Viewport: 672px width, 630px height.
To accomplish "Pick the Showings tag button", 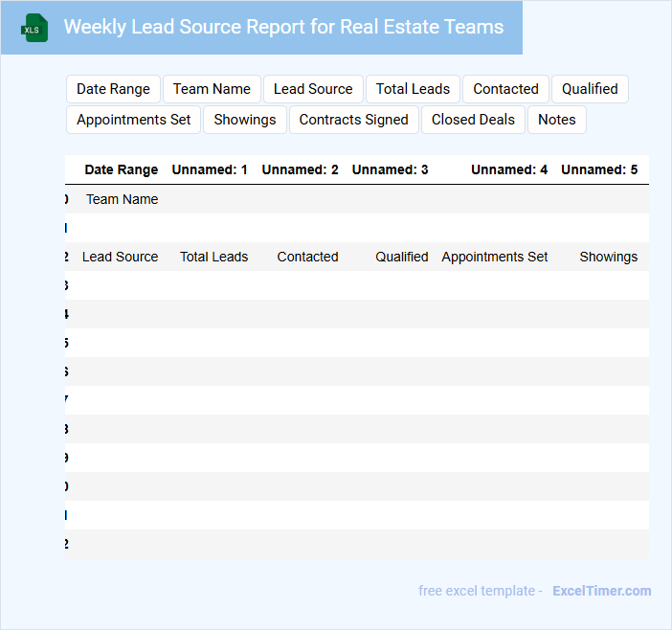I will click(245, 120).
